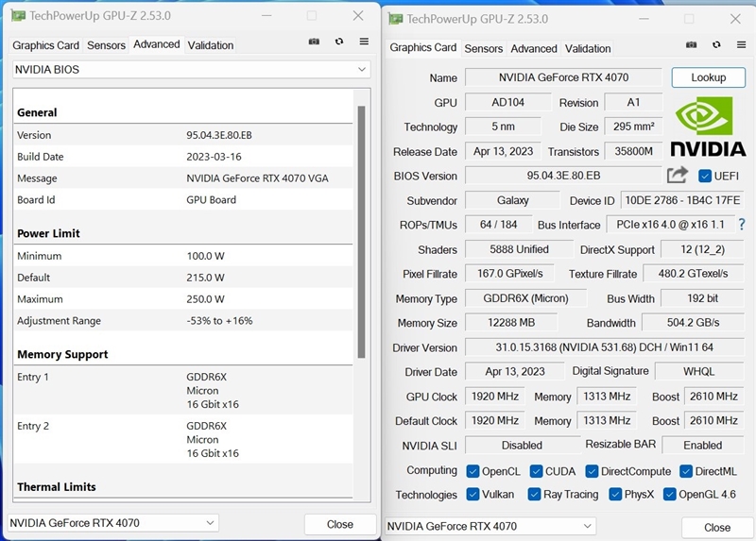Click the Bandwidth 504.2 GB/s field
This screenshot has height=541, width=756.
point(693,322)
